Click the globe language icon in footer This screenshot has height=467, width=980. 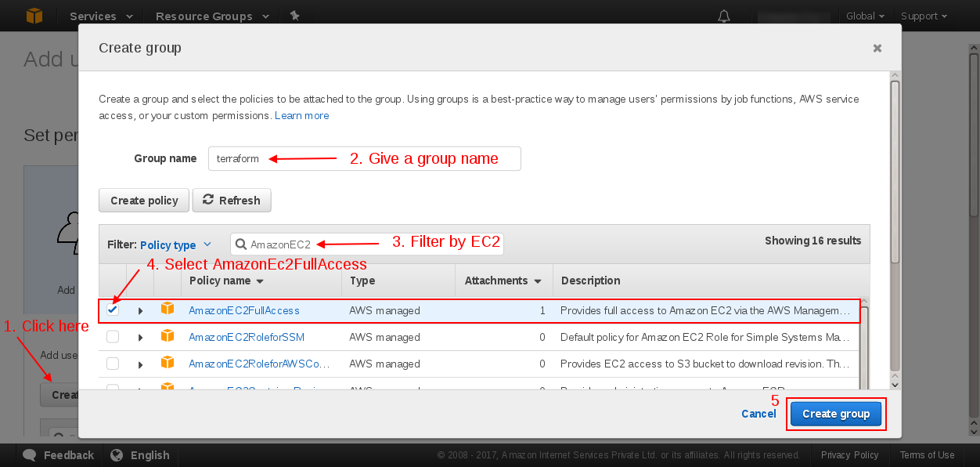pos(117,455)
